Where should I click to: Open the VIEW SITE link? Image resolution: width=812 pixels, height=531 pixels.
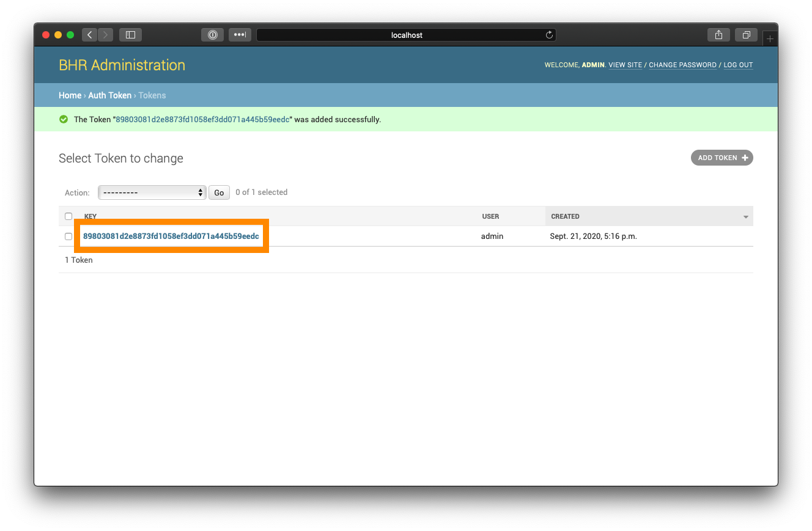click(x=625, y=65)
